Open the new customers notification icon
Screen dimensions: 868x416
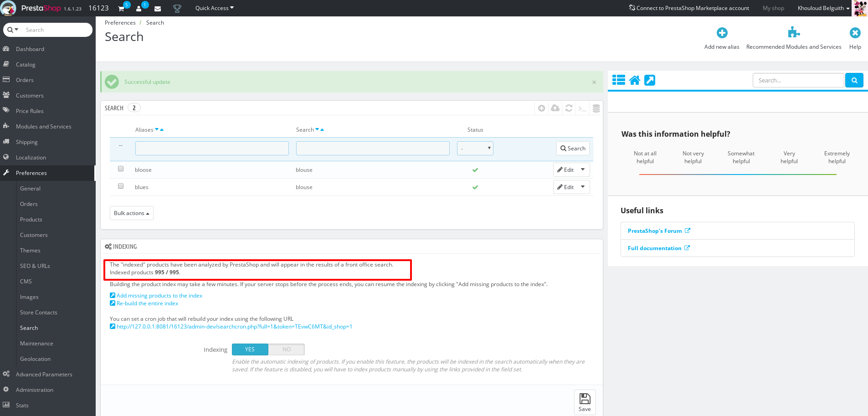coord(139,8)
